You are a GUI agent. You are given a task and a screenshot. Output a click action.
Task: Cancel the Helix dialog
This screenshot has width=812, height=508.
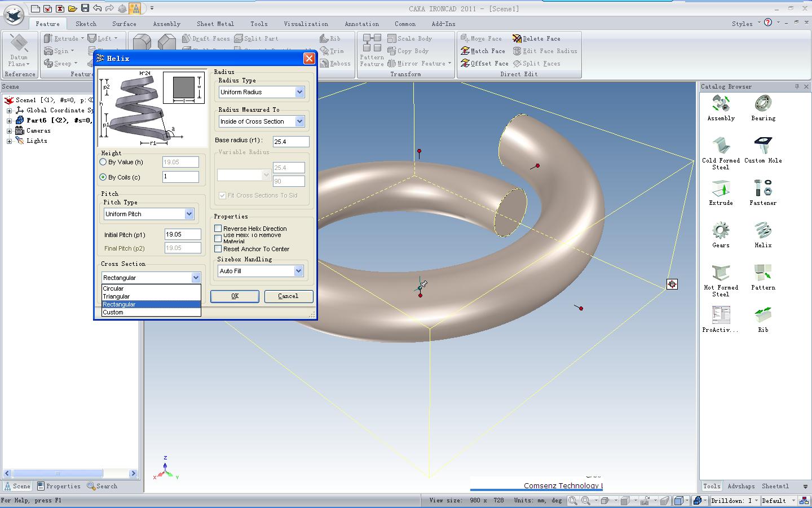(x=288, y=296)
